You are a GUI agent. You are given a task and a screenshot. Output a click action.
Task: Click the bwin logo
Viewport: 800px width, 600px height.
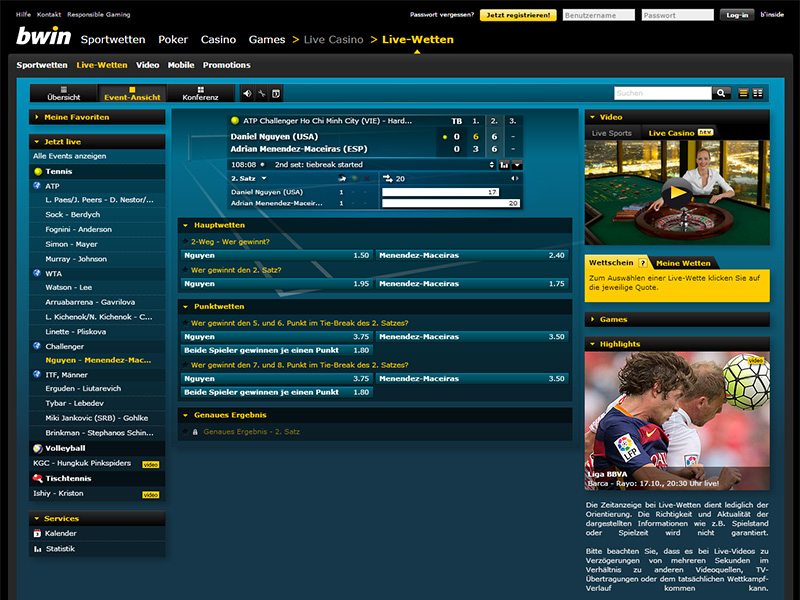tap(43, 36)
